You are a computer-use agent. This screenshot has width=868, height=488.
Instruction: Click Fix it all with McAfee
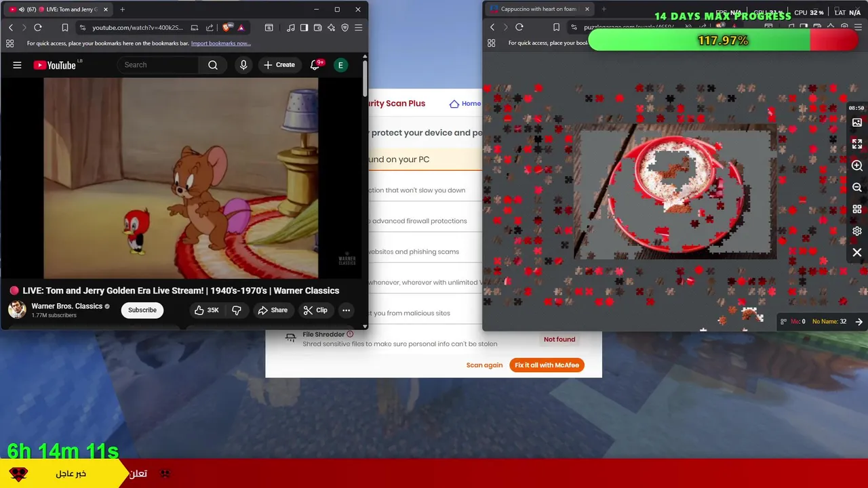pyautogui.click(x=547, y=365)
